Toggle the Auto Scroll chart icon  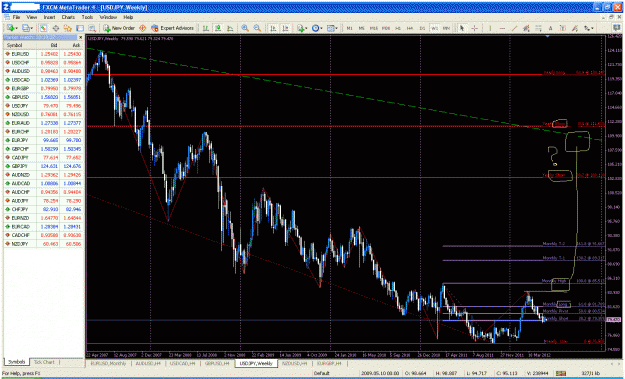click(273, 28)
